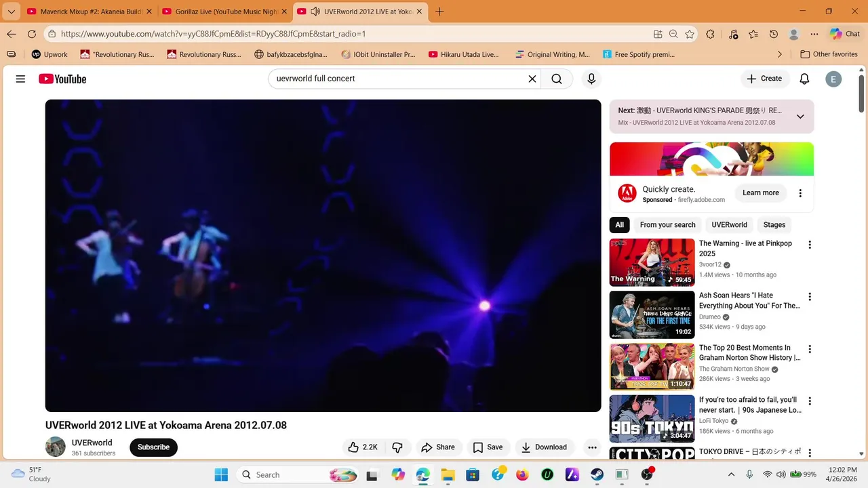Switch to the Gorillaz Live tab

224,12
